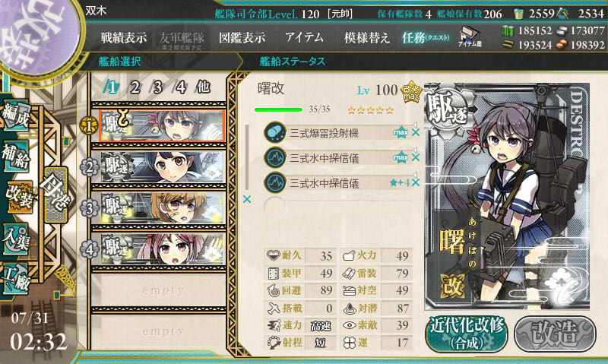The height and width of the screenshot is (364, 608).
Task: Click the 近代化改修 modernization button
Action: 467,333
